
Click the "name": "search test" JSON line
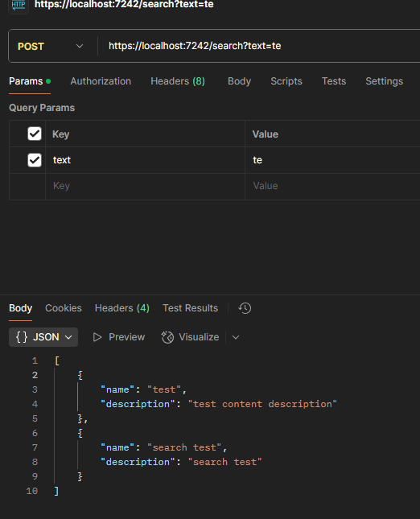tap(164, 447)
